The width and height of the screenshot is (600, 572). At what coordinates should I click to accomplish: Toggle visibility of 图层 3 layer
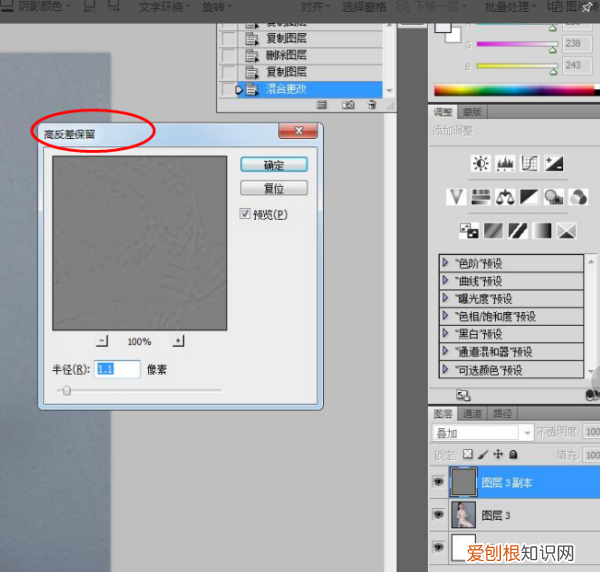[x=439, y=515]
